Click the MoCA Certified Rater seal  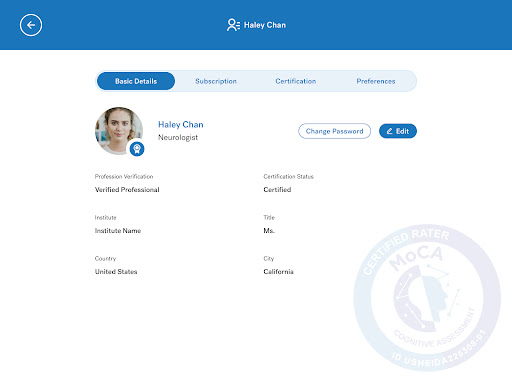(x=427, y=297)
